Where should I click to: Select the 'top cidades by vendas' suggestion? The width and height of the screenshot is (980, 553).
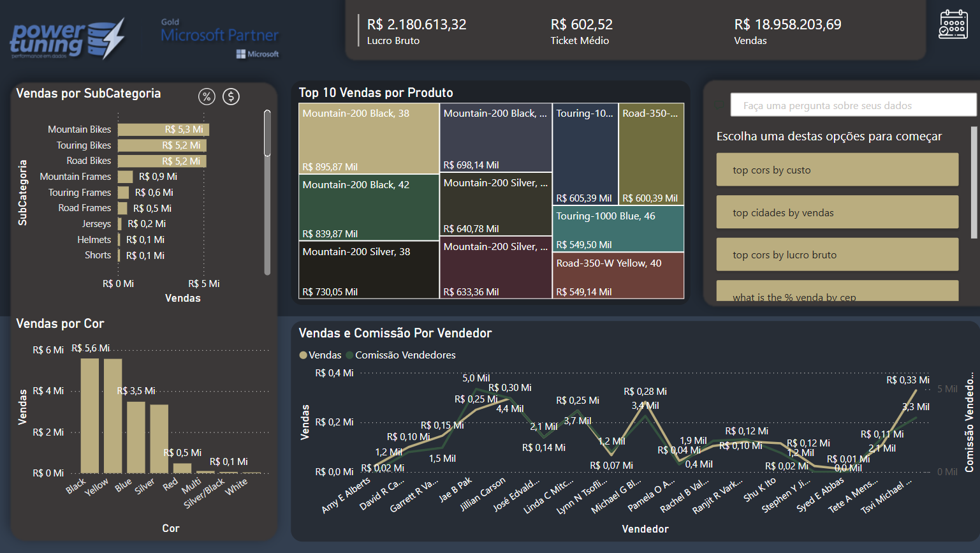[837, 212]
